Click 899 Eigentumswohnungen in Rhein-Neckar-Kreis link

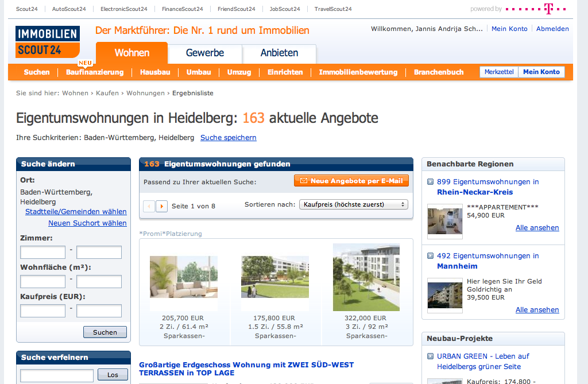488,187
